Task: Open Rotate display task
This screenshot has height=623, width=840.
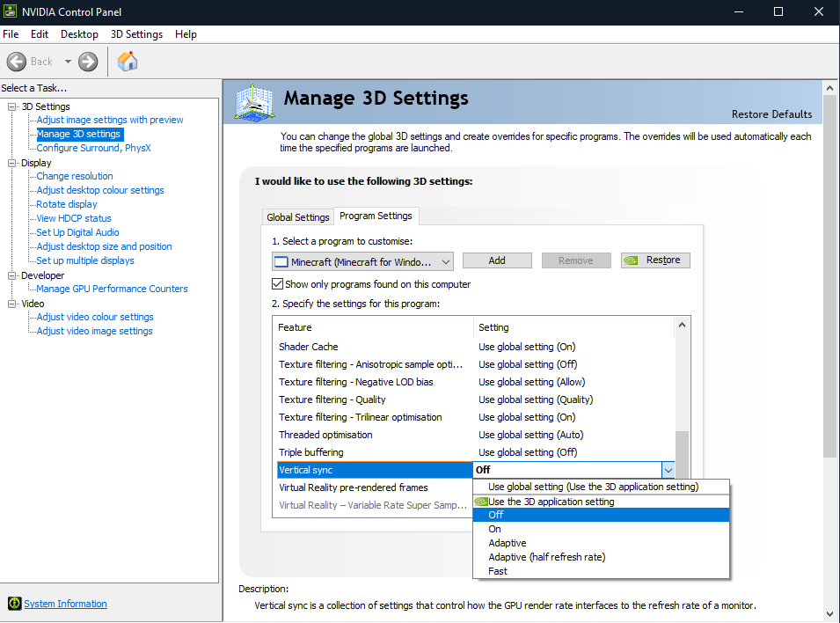Action: [67, 204]
